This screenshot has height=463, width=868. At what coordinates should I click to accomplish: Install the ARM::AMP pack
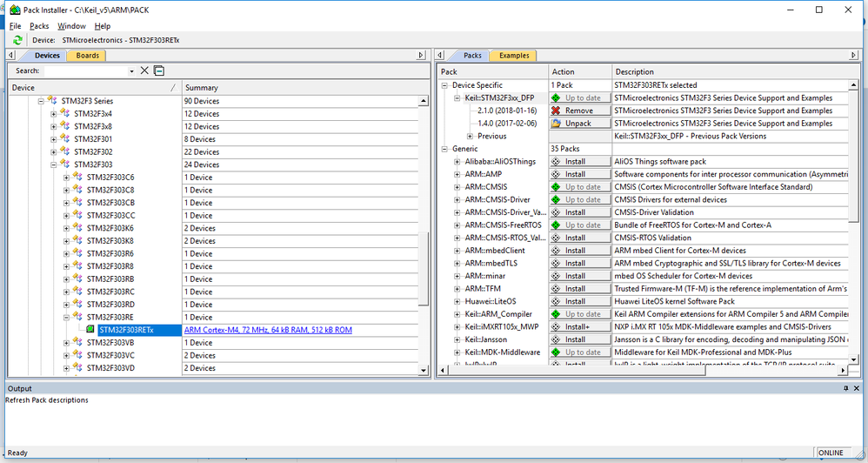pos(580,174)
